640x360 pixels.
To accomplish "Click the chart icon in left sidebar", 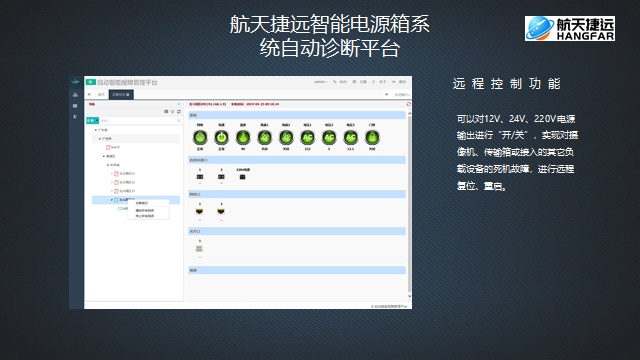I will click(x=76, y=106).
